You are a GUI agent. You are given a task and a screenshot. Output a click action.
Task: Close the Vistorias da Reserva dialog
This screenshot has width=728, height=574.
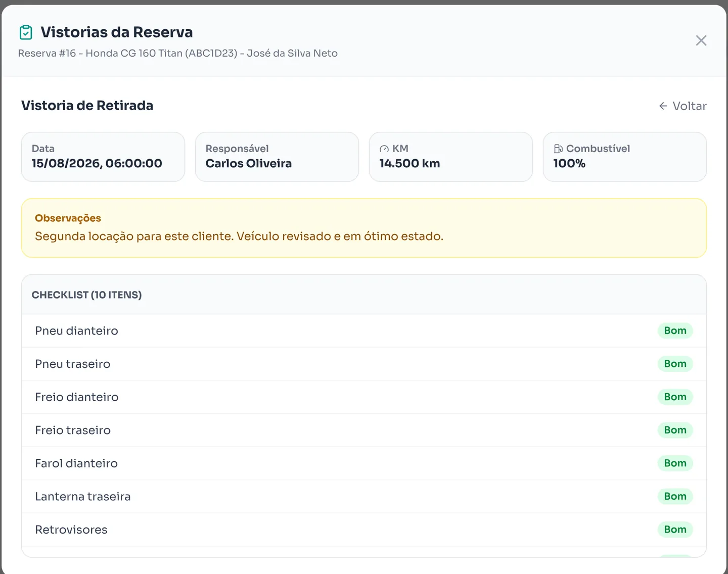tap(701, 40)
